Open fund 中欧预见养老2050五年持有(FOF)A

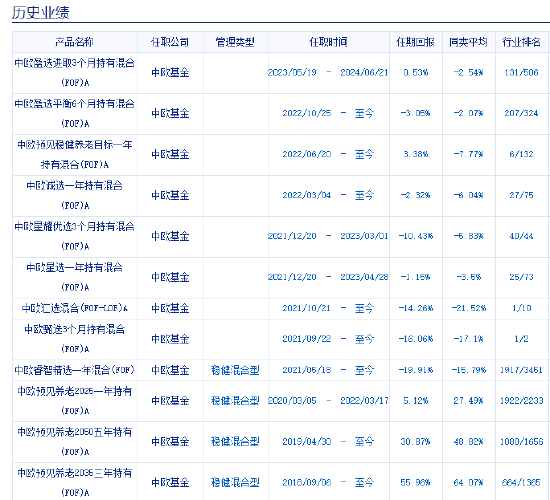[x=74, y=441]
